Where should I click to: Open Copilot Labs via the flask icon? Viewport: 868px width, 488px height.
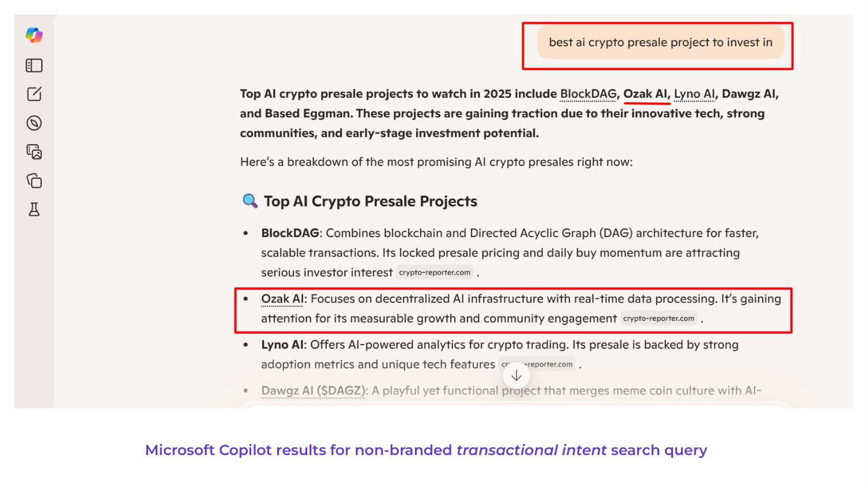(34, 210)
